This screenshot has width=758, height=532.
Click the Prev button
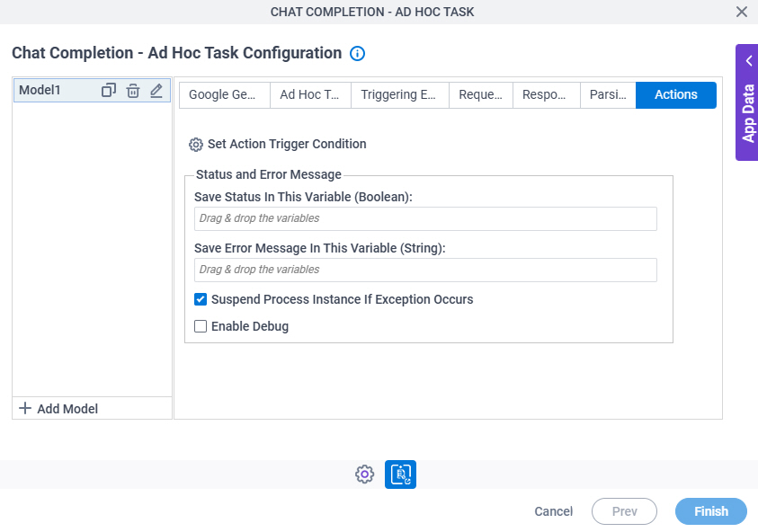pos(624,511)
